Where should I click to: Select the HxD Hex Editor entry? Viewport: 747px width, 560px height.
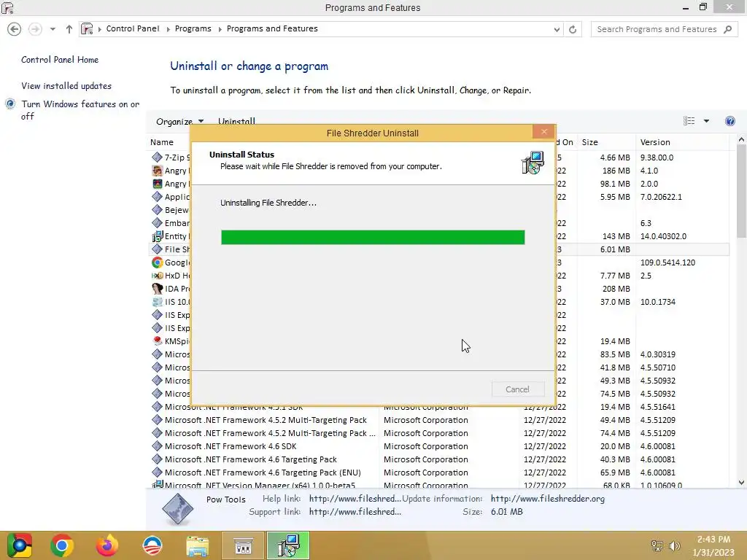(170, 276)
